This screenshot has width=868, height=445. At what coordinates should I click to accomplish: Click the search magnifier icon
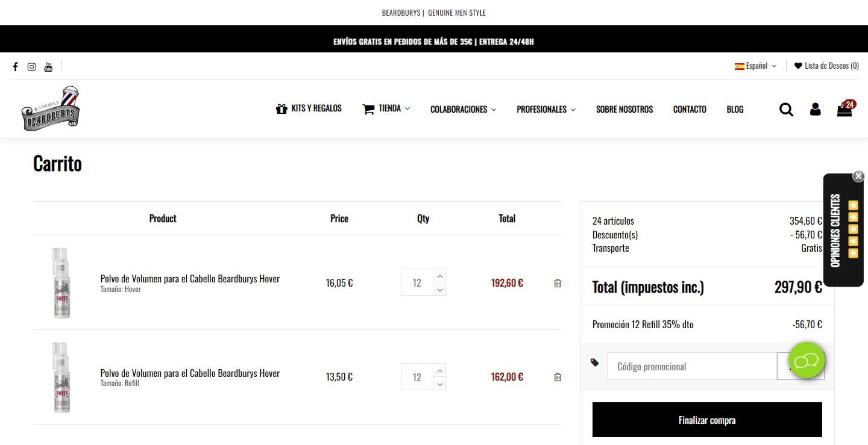(x=786, y=110)
